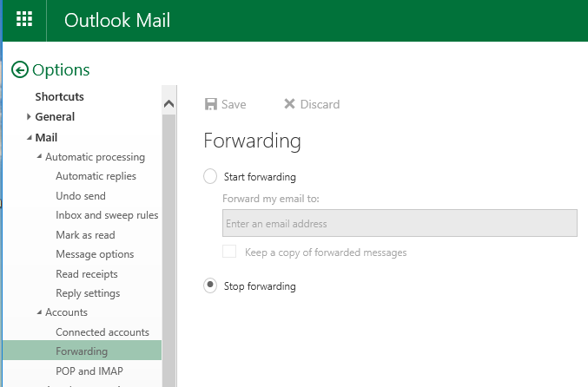Open Reply settings page
588x387 pixels.
tap(88, 293)
